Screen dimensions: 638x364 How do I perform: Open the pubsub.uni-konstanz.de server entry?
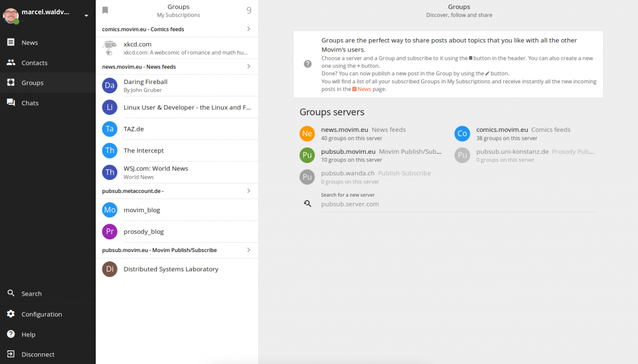click(x=526, y=155)
